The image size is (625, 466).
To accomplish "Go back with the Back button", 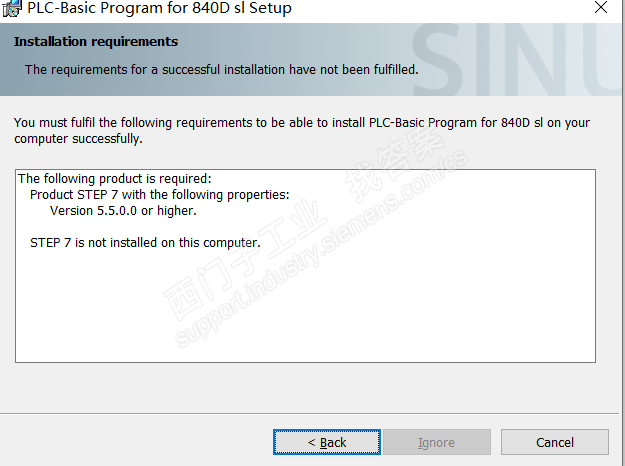I will point(327,442).
